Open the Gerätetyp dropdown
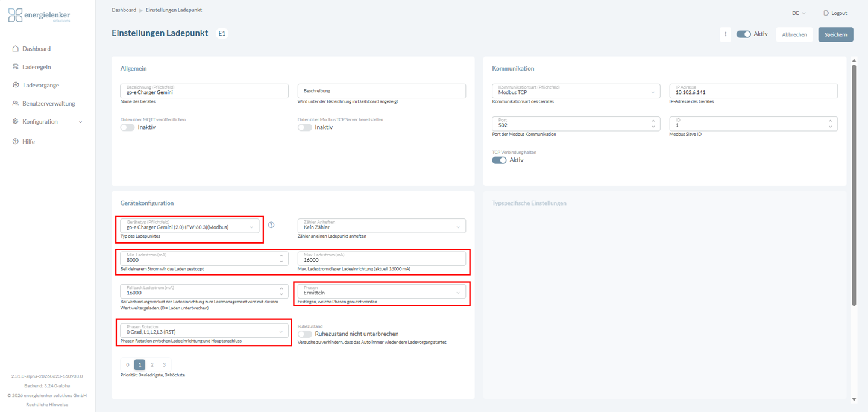Screen dimensions: 868x412 pos(190,226)
